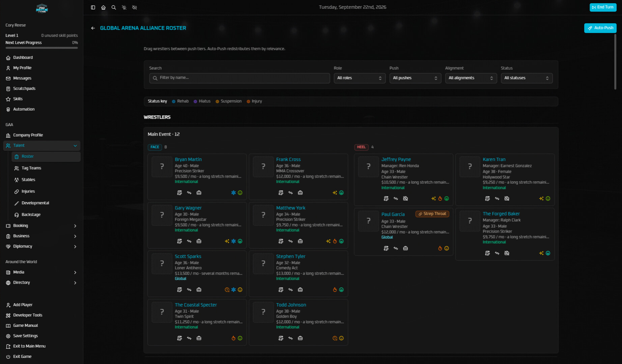Click the HEEL alignment group badge
Viewport: 622px width, 364px height.
pos(361,147)
